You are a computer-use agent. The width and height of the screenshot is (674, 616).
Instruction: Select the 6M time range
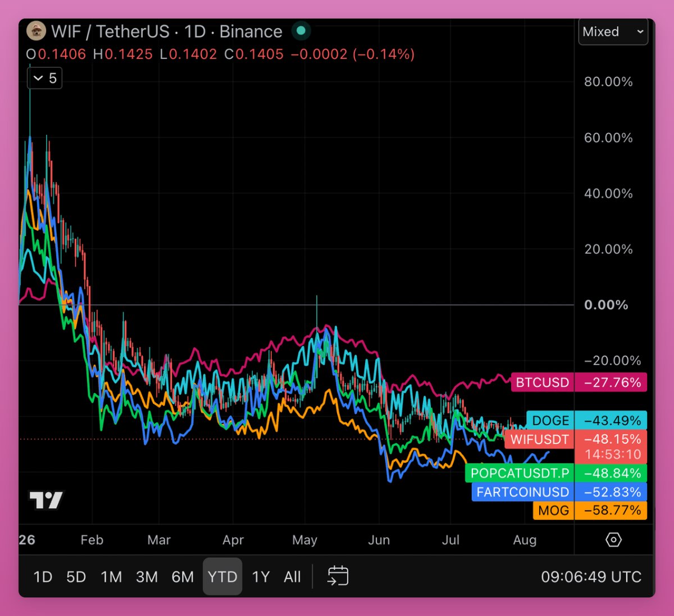tap(183, 577)
